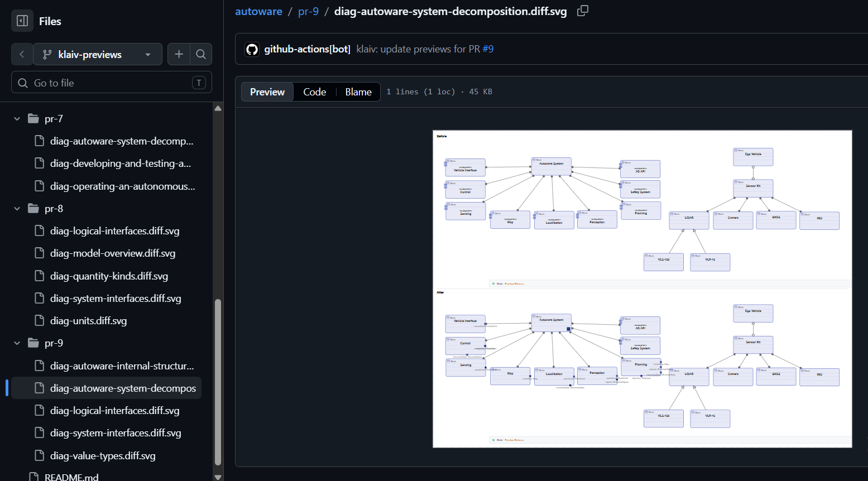Viewport: 868px width, 481px height.
Task: Copy the file path using the copy icon
Action: pyautogui.click(x=582, y=11)
